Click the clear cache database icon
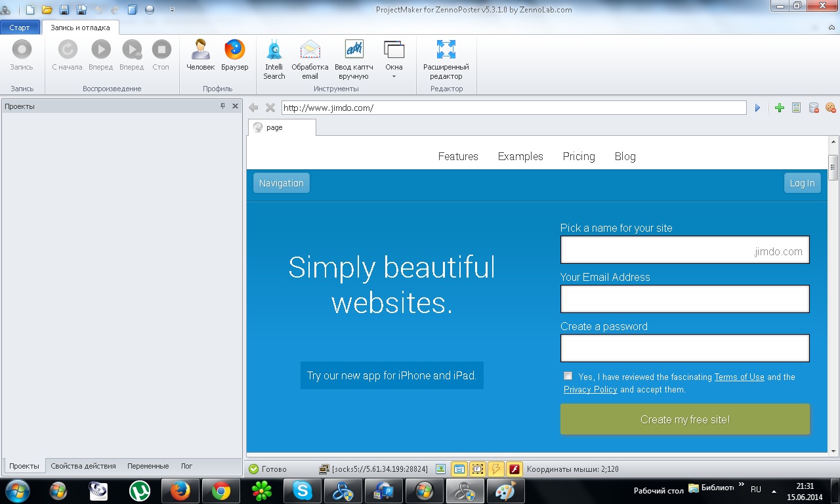Viewport: 840px width, 504px height. pos(813,108)
